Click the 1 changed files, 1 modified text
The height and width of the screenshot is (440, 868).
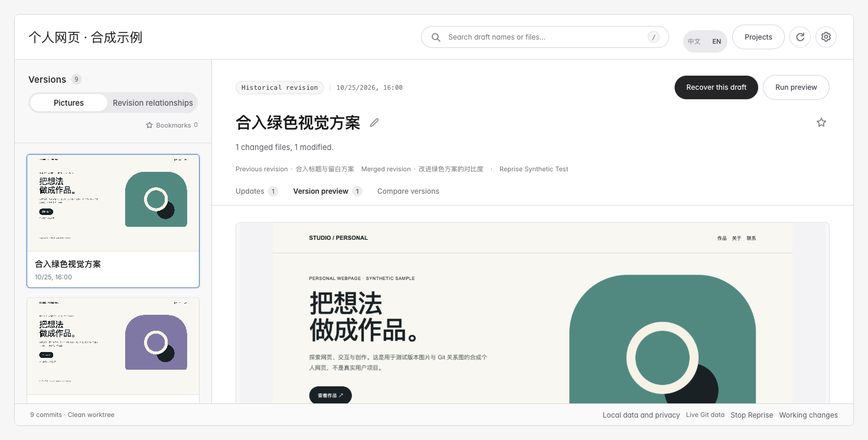coord(285,147)
